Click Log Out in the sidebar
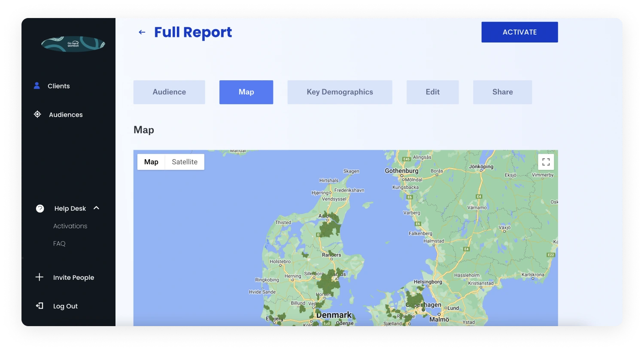The width and height of the screenshot is (644, 351). pyautogui.click(x=65, y=306)
